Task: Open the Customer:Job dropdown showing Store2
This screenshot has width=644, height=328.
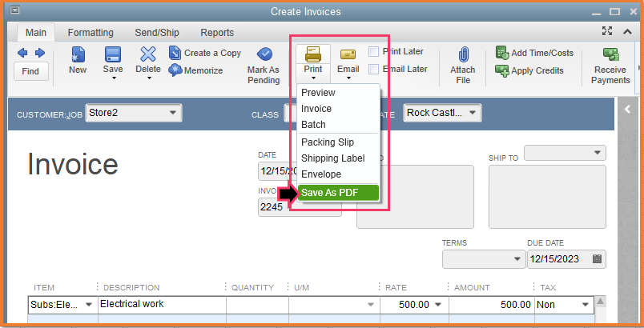Action: 173,112
